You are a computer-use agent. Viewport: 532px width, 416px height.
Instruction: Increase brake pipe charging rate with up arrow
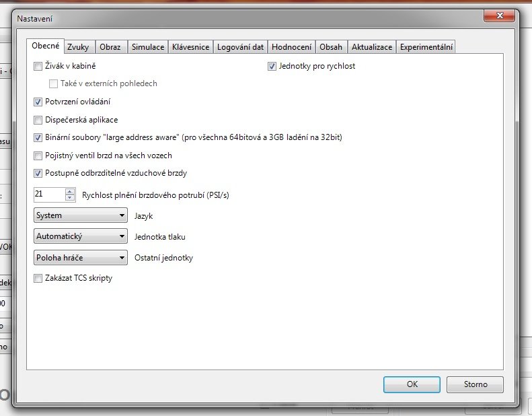70,191
